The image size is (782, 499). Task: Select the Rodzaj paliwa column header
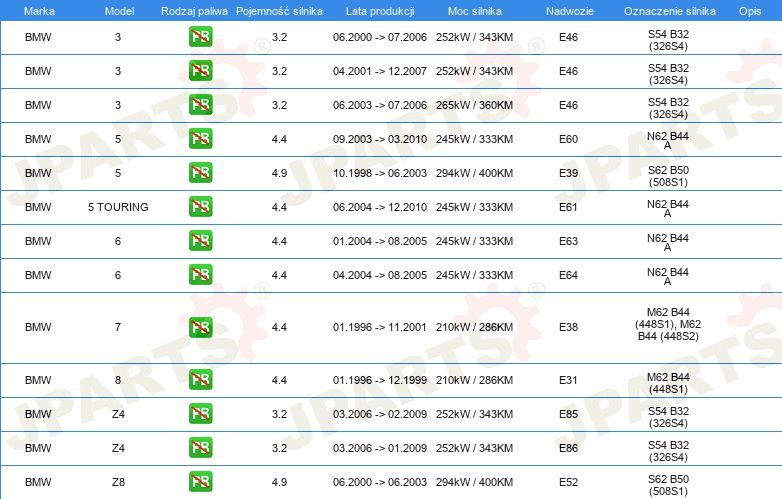194,9
